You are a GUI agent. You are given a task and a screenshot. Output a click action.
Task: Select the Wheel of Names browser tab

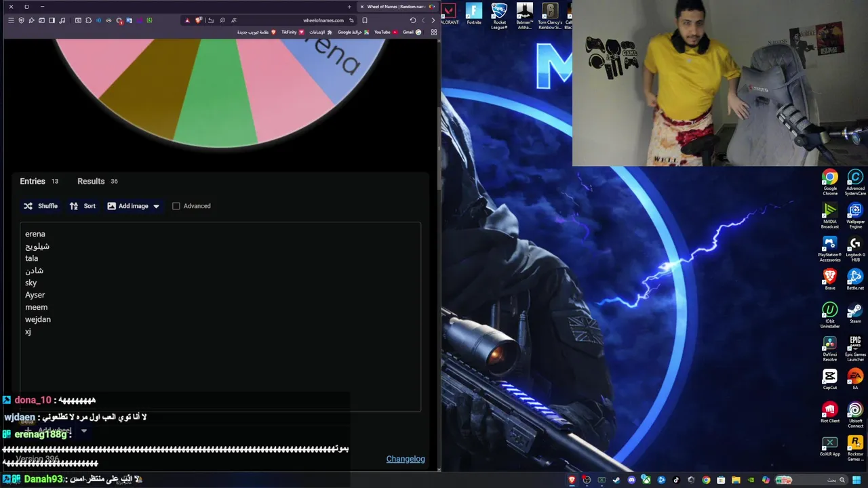pos(399,7)
